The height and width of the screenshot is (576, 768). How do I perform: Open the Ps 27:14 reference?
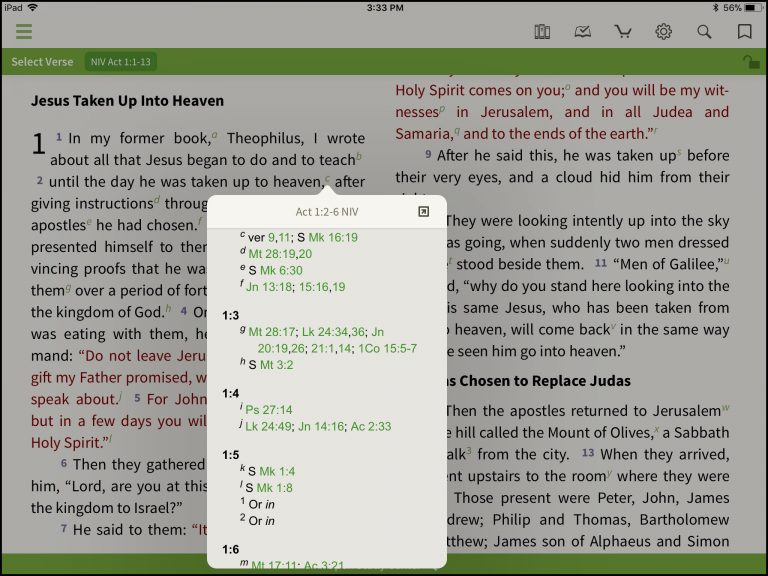269,409
